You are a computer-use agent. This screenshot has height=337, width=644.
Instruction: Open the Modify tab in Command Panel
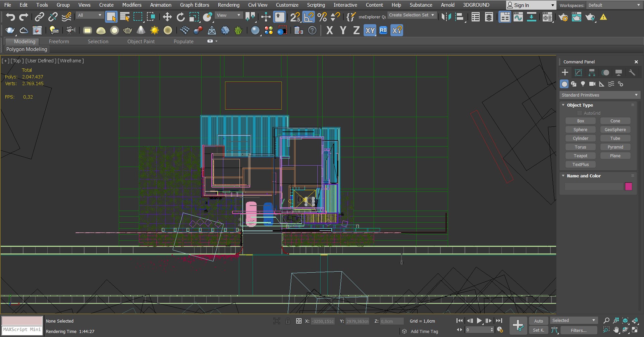coord(578,72)
